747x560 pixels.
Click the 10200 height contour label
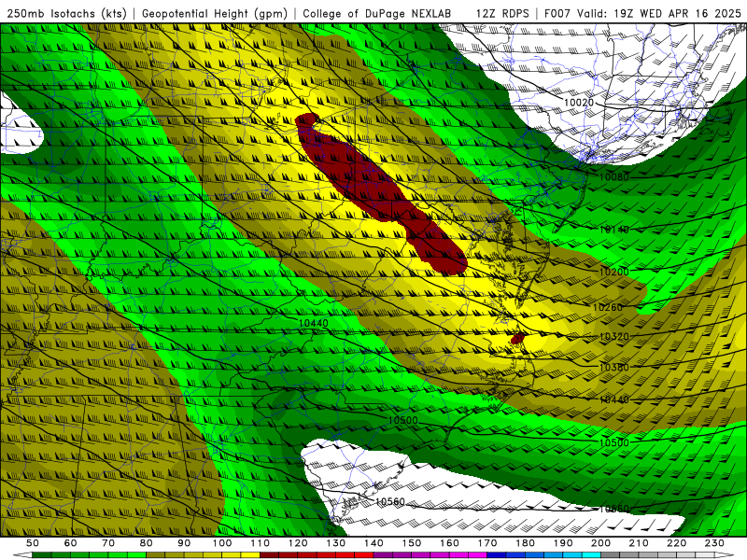[x=614, y=272]
